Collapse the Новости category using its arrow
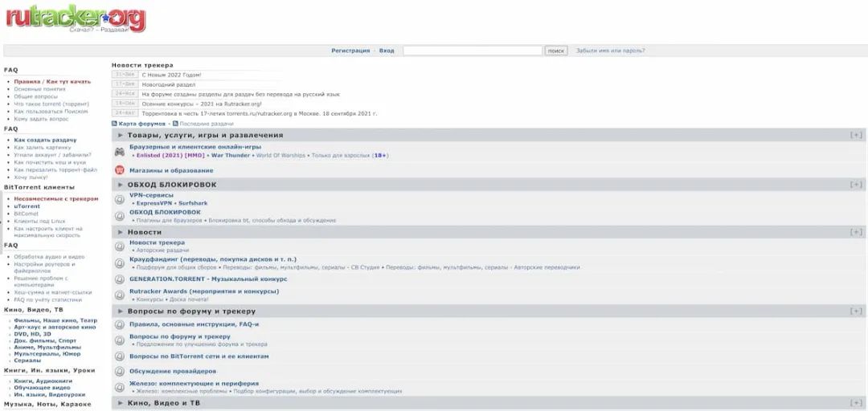This screenshot has width=868, height=411. coord(121,232)
